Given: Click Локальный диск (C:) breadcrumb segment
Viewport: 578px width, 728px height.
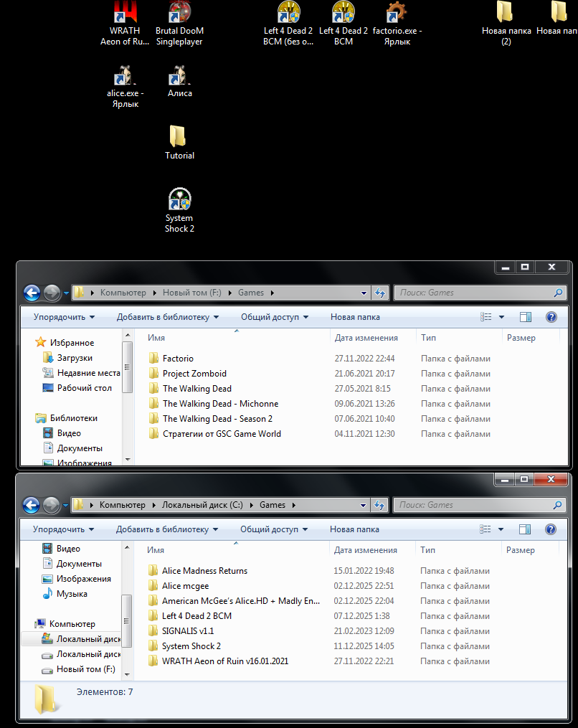Looking at the screenshot, I should 202,505.
